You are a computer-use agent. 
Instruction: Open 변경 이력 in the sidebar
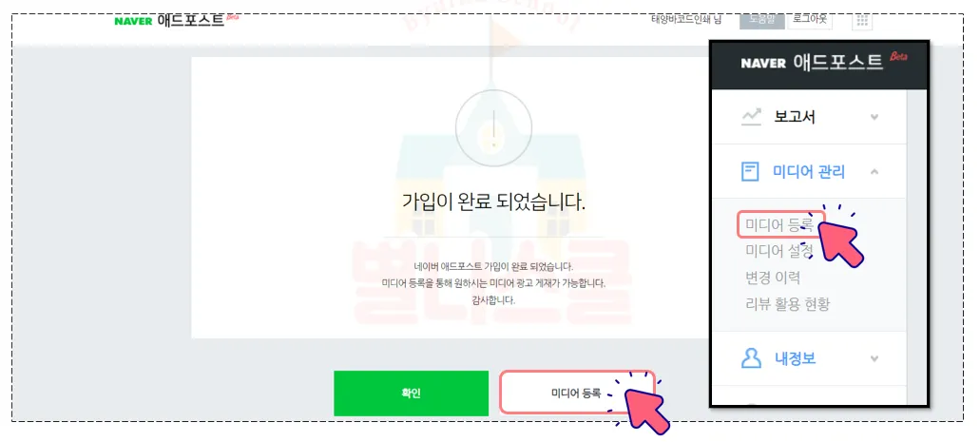[x=773, y=278]
